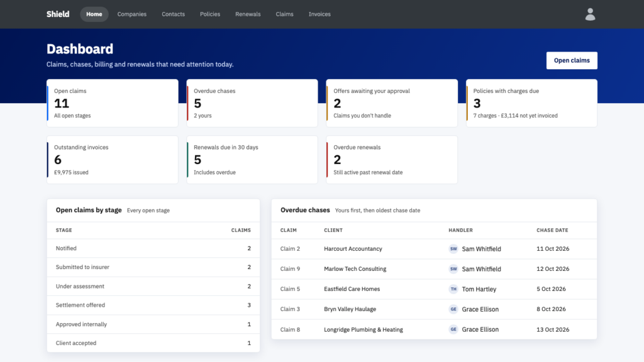
Task: Open the Contacts tab
Action: [174, 14]
